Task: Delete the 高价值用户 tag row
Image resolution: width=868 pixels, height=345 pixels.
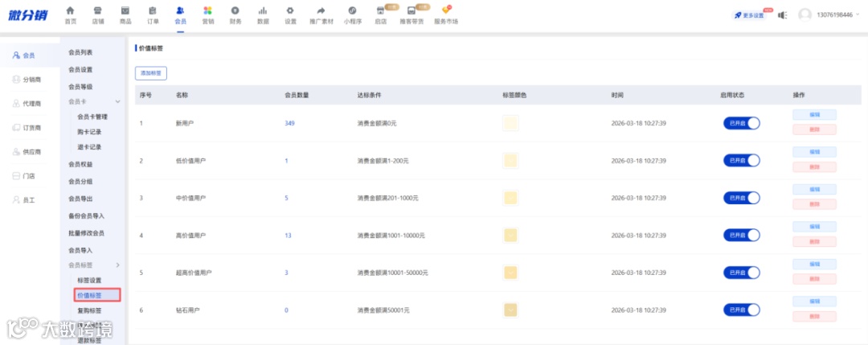Action: point(814,242)
